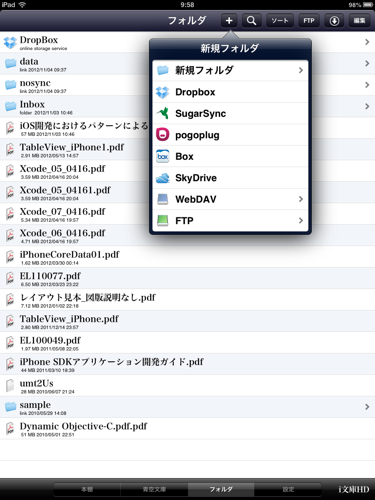Select the FTP drive icon in popup
Image resolution: width=375 pixels, height=500 pixels.
tap(163, 221)
